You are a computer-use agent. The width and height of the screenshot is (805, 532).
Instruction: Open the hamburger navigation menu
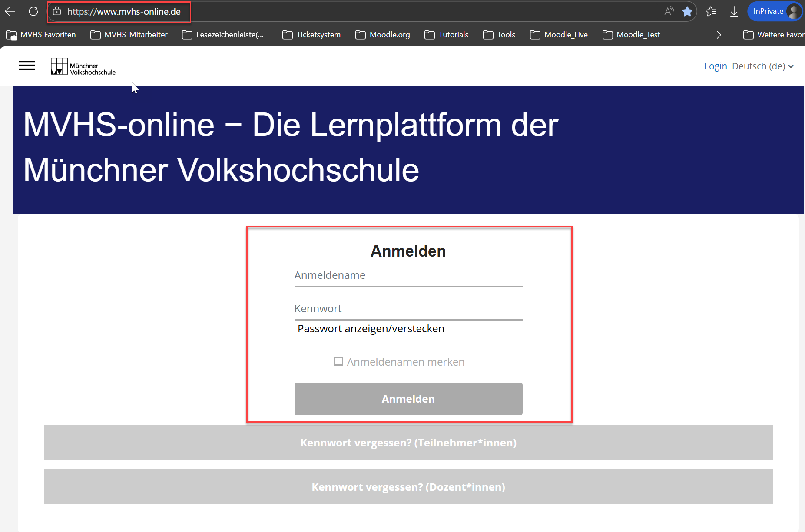click(x=27, y=66)
